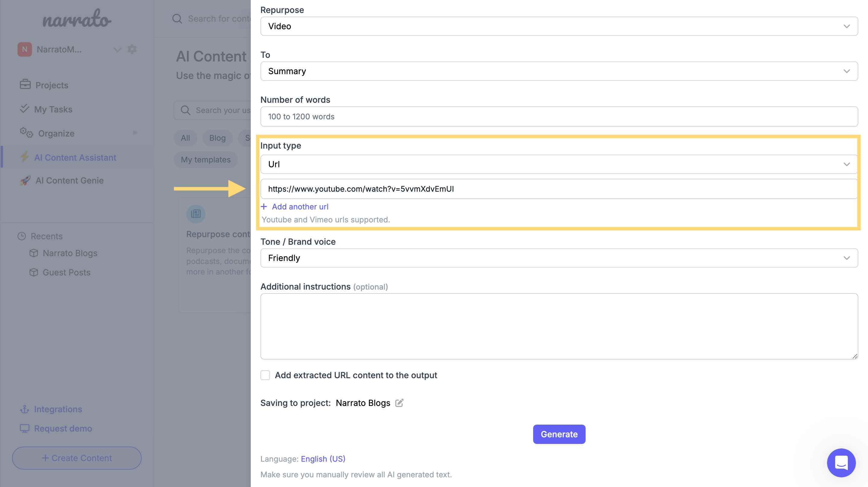The image size is (868, 487).
Task: Open Tone / Brand voice dropdown
Action: click(x=559, y=258)
